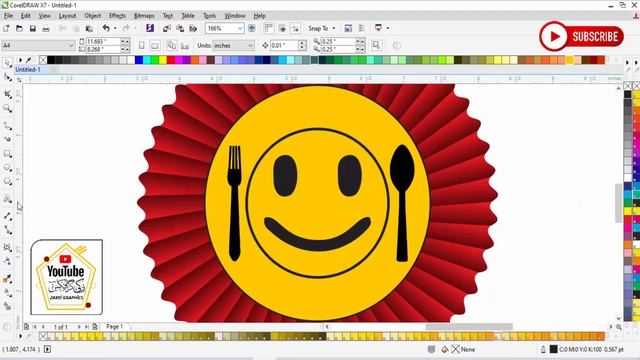Open the Search Content icon
This screenshot has height=360, width=640.
click(x=150, y=28)
